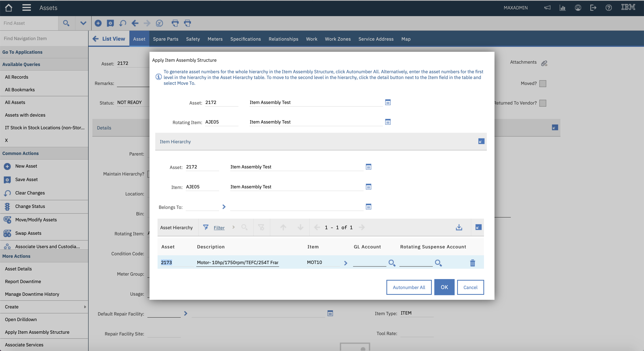
Task: Collapse the Item Hierarchy section
Action: pyautogui.click(x=481, y=141)
